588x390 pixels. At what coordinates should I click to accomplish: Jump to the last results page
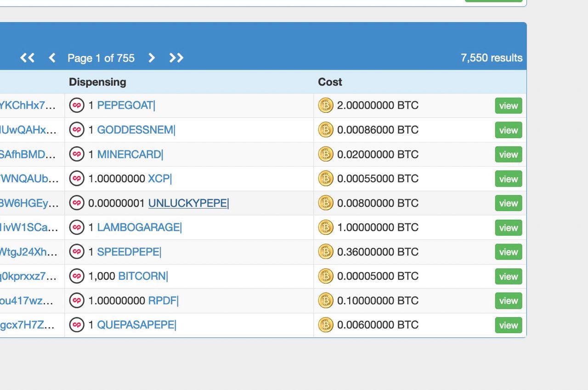tap(176, 58)
